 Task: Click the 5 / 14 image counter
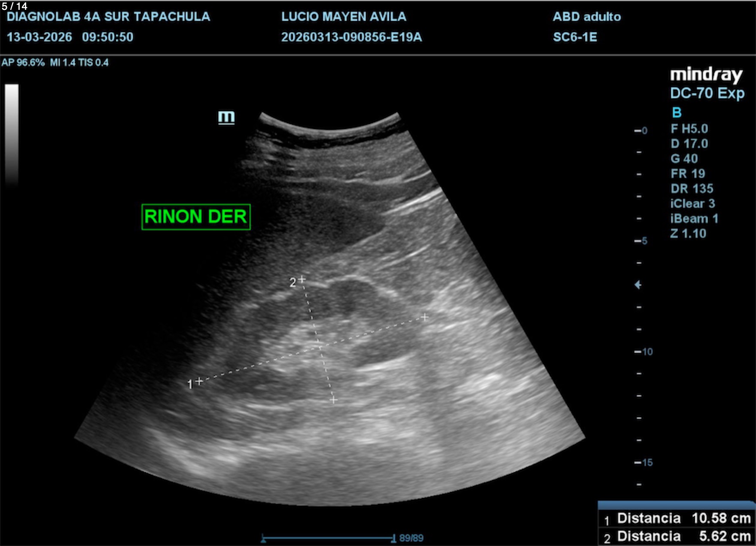coord(15,6)
